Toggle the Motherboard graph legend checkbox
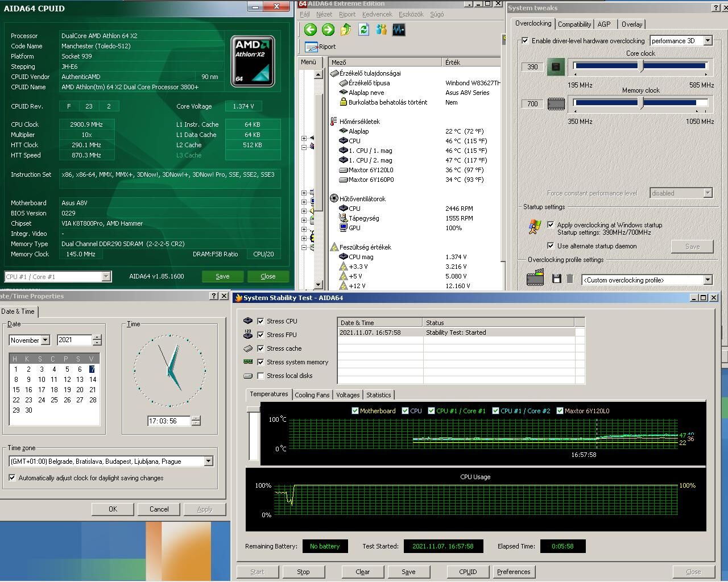The image size is (728, 582). 355,411
